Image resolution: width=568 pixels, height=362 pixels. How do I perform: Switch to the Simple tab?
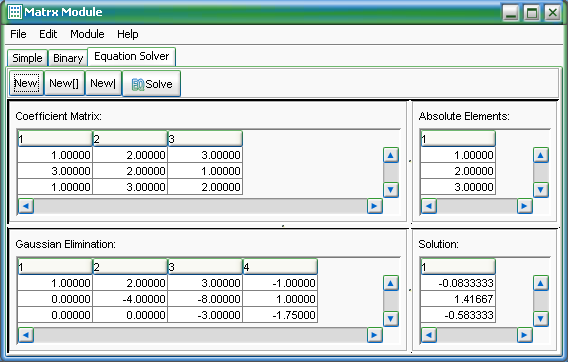pyautogui.click(x=27, y=58)
